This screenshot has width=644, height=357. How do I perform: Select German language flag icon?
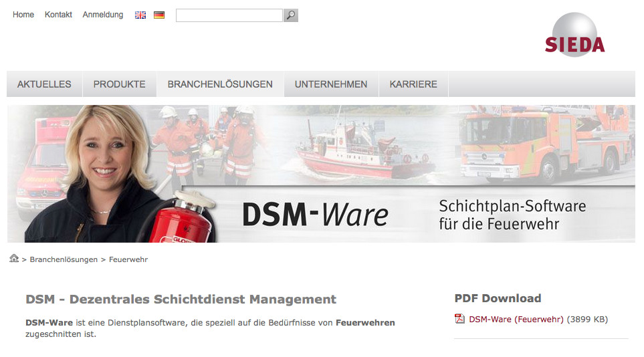click(159, 15)
